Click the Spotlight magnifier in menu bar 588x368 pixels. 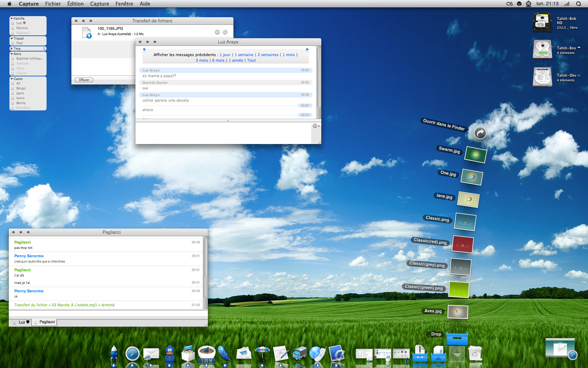(578, 4)
